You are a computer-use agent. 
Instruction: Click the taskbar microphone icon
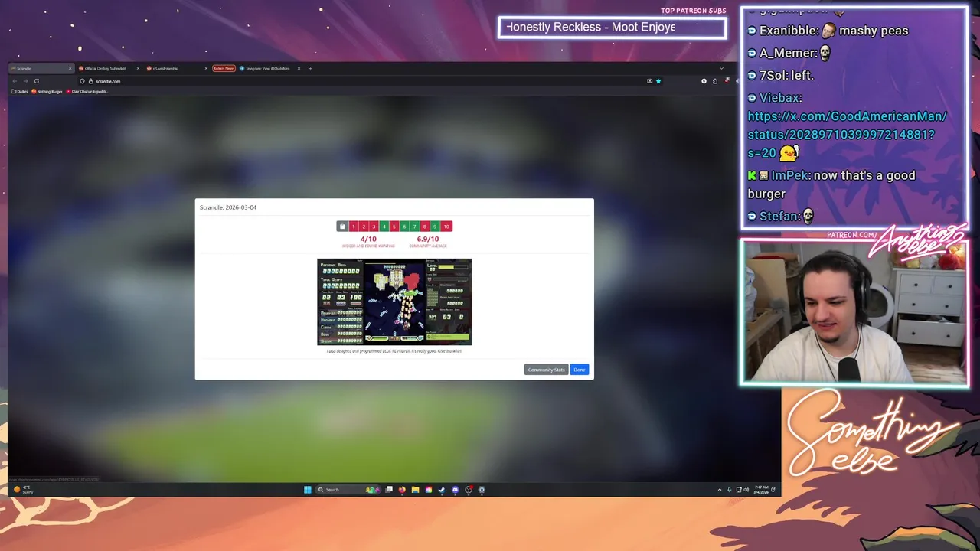pos(729,490)
